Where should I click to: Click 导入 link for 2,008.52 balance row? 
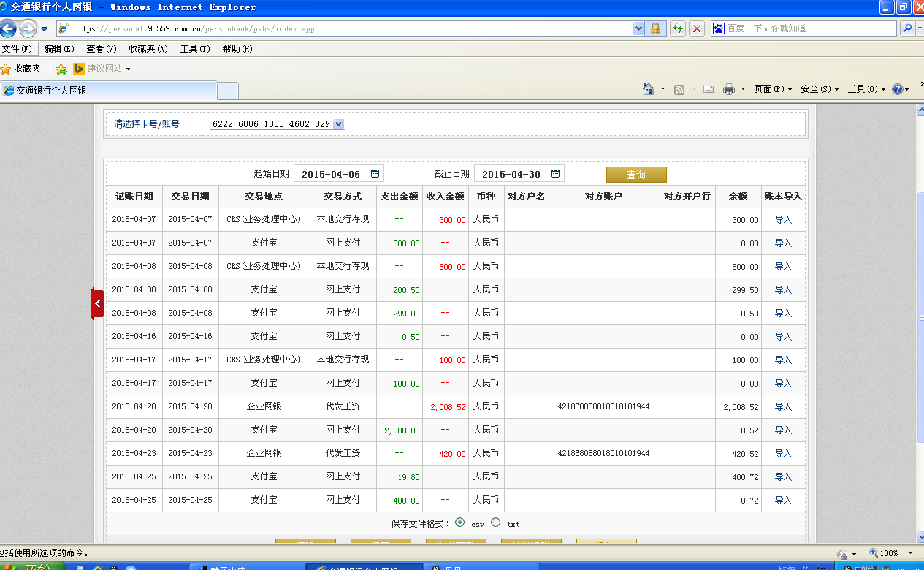783,407
